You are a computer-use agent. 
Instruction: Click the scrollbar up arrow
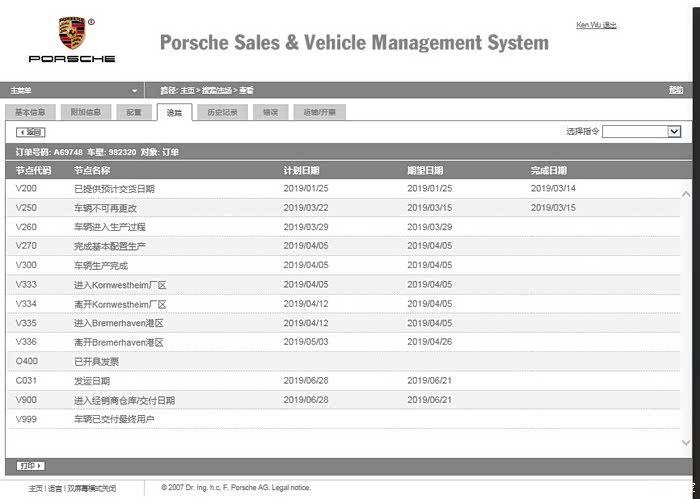pos(686,194)
